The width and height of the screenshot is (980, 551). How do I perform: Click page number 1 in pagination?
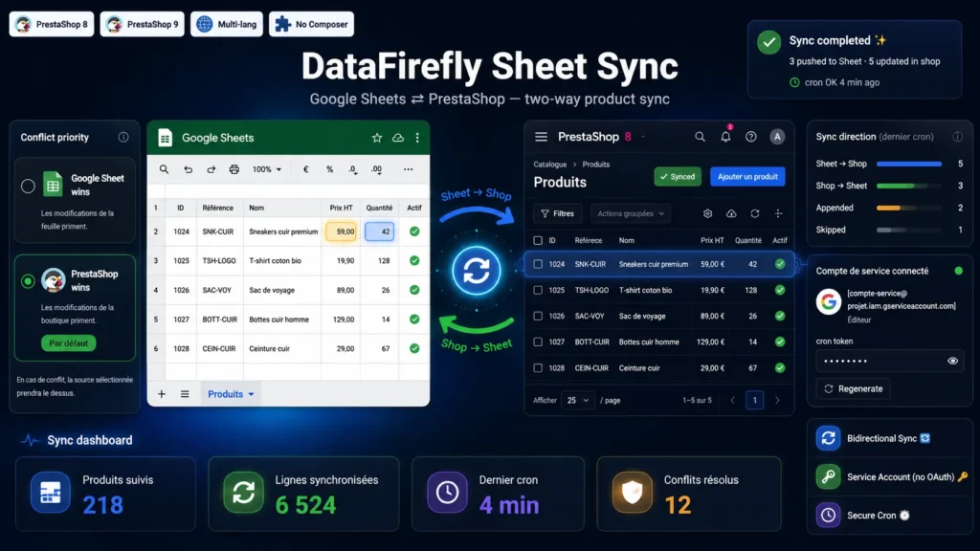pos(754,401)
